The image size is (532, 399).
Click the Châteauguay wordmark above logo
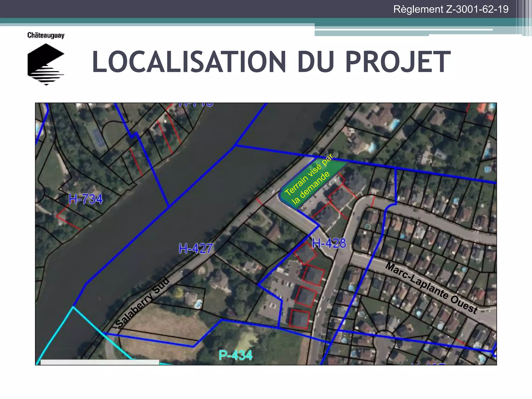pyautogui.click(x=46, y=35)
